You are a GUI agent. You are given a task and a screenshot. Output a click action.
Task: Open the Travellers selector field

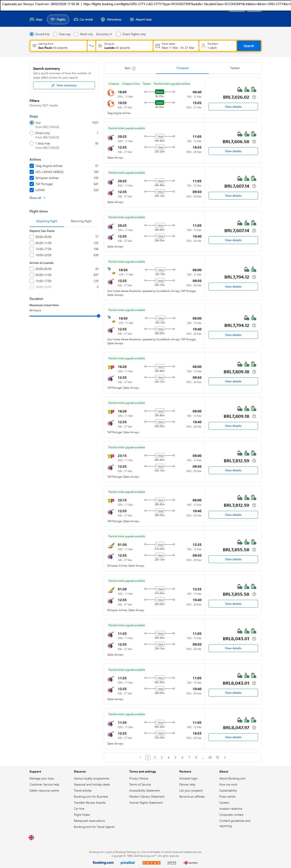217,46
